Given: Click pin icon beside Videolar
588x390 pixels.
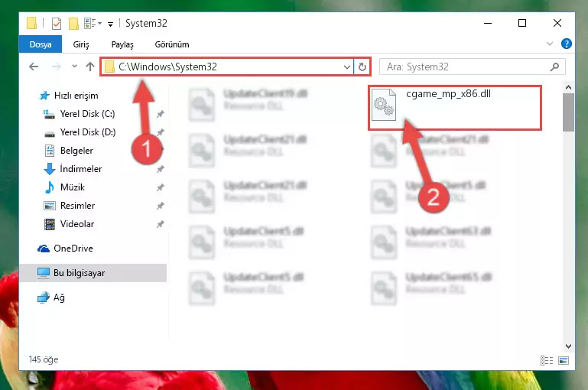Looking at the screenshot, I should pyautogui.click(x=160, y=224).
